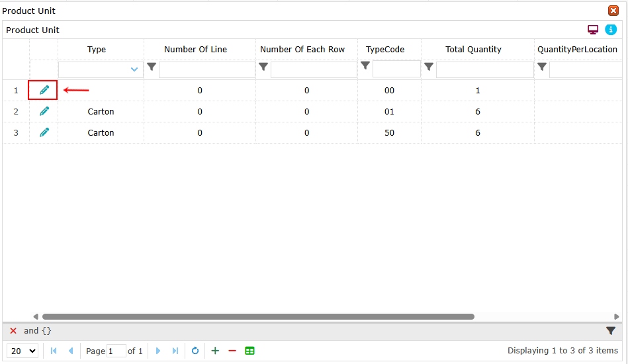Click the Total Quantity filter text field
Image resolution: width=628 pixels, height=364 pixels.
click(484, 69)
